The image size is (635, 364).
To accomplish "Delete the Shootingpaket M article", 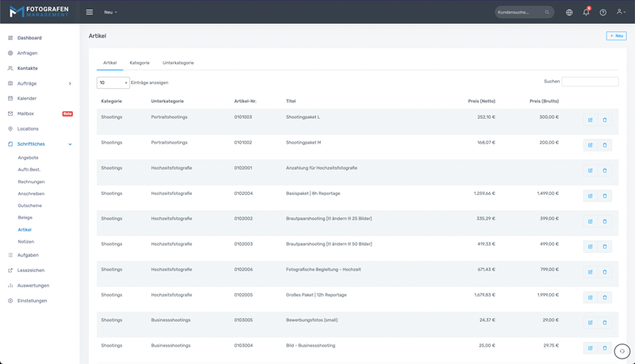I will pyautogui.click(x=605, y=145).
